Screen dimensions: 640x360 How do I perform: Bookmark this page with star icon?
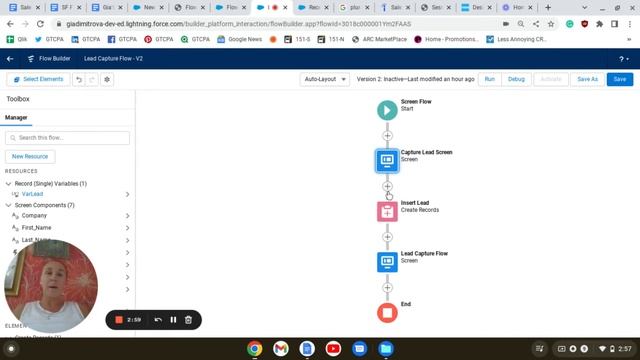[x=551, y=24]
